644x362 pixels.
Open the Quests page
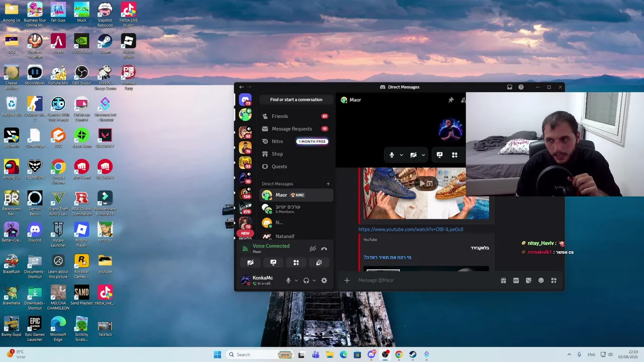pos(296,166)
